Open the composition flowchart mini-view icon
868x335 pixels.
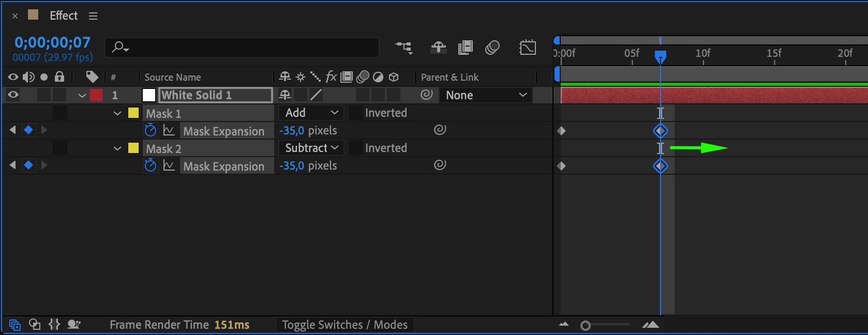[x=404, y=48]
